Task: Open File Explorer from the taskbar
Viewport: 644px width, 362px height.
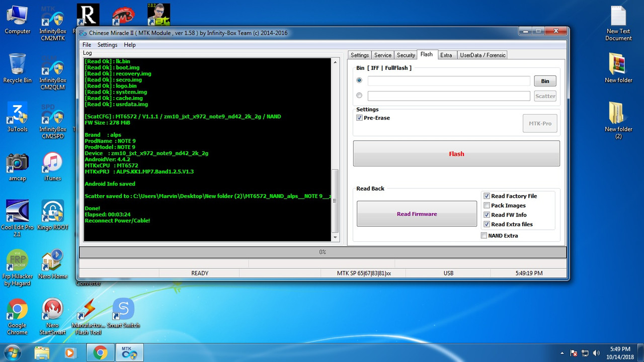Action: click(42, 353)
